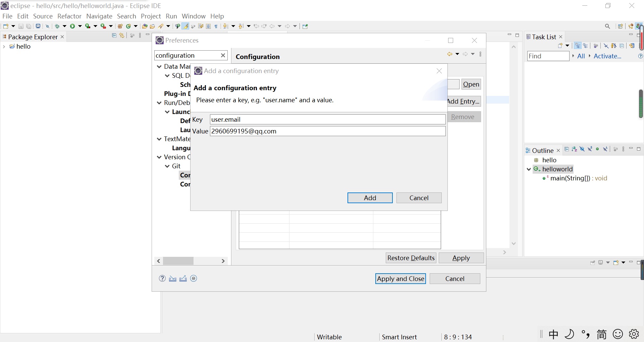Image resolution: width=644 pixels, height=342 pixels.
Task: Toggle Hide Fields in Outline view
Action: click(582, 149)
